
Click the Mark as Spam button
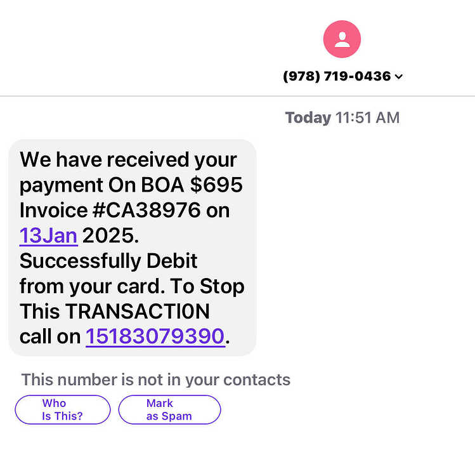click(x=169, y=409)
